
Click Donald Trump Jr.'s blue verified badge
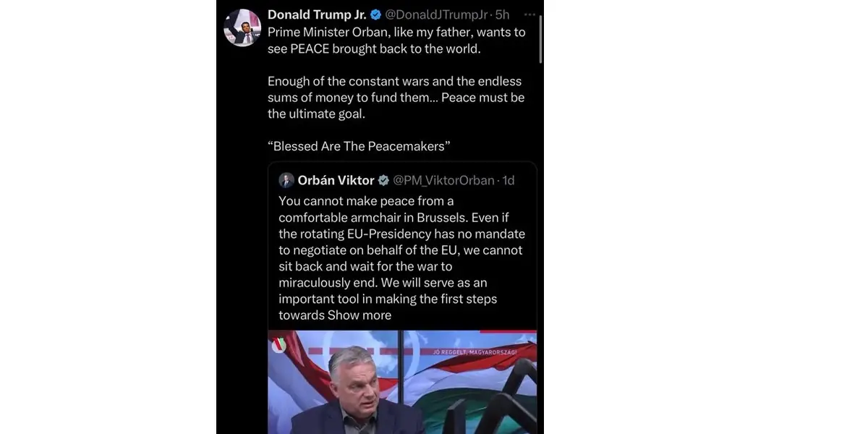tap(376, 14)
